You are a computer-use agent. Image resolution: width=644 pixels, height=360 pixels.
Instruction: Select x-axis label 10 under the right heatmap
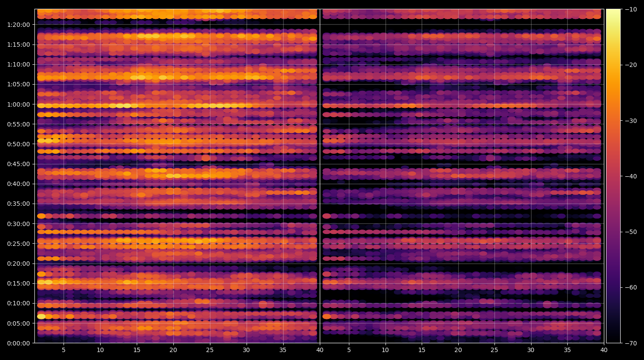coord(385,350)
